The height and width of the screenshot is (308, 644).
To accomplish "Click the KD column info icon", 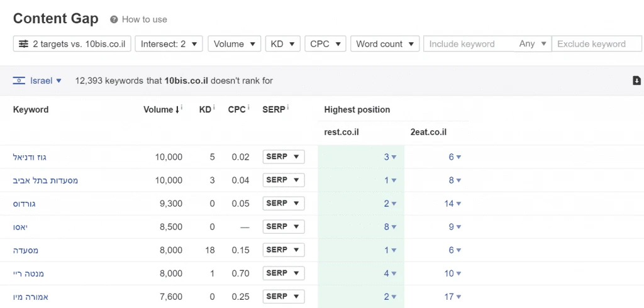I will coord(214,107).
